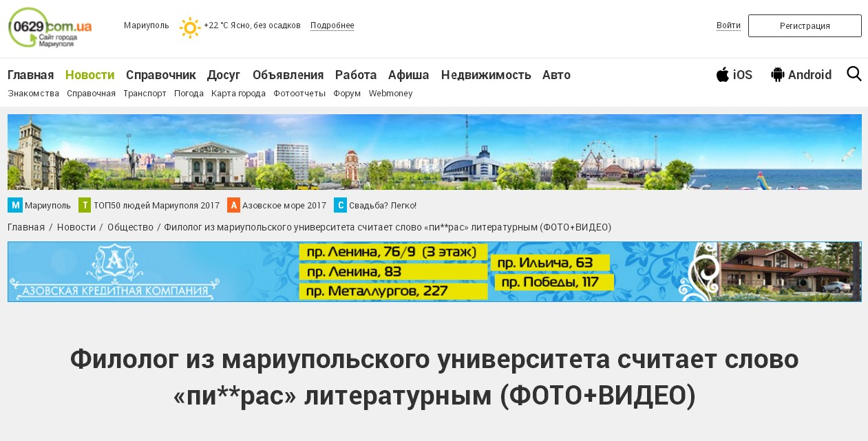Click the Азовская кредитная компания banner
This screenshot has width=868, height=441.
click(x=434, y=272)
